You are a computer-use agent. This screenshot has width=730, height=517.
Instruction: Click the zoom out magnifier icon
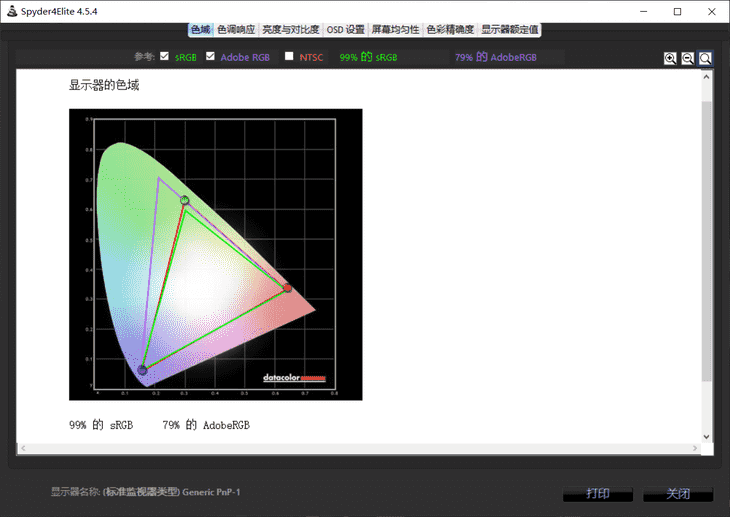[x=688, y=58]
